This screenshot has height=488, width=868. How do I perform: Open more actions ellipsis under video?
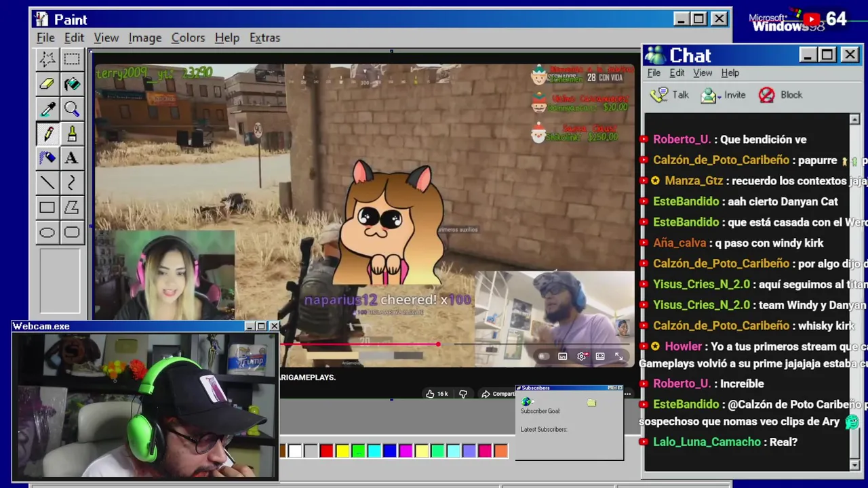627,394
